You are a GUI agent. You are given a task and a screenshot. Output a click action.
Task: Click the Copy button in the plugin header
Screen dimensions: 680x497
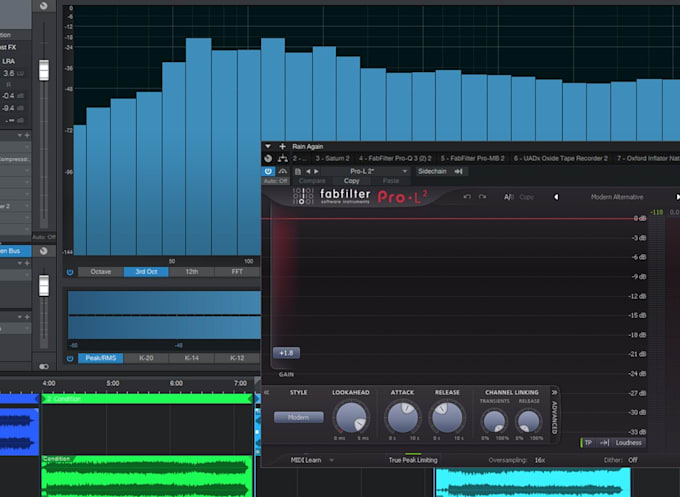coord(352,181)
